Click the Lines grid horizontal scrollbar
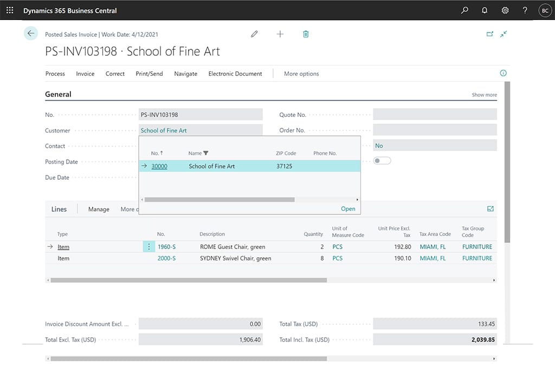 189,280
